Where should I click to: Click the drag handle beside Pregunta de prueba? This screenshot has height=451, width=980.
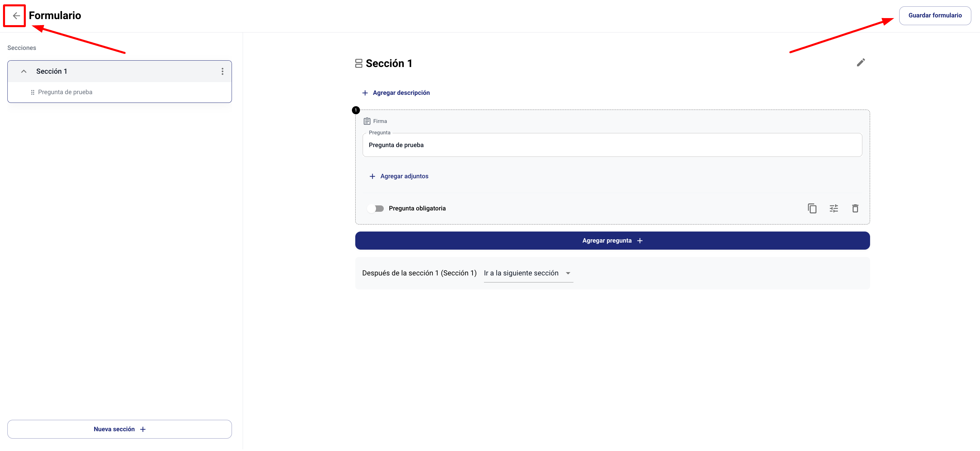[33, 92]
